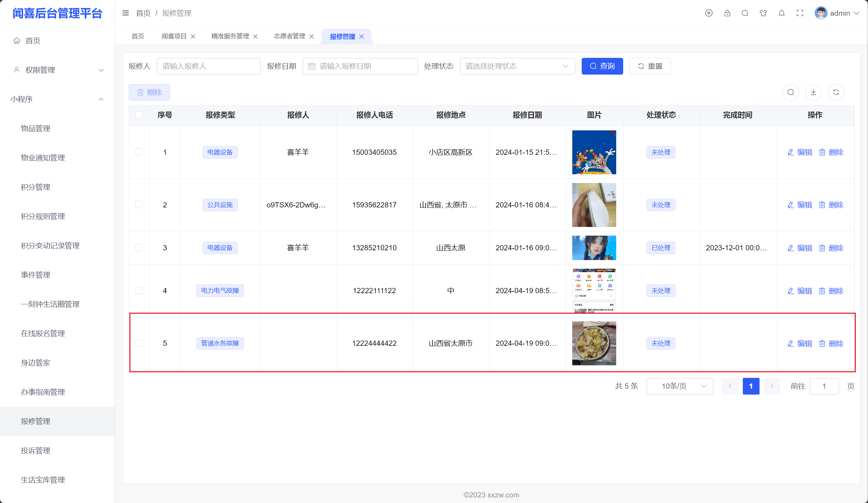
Task: Click the user icon beside 权限管理
Action: pos(17,70)
